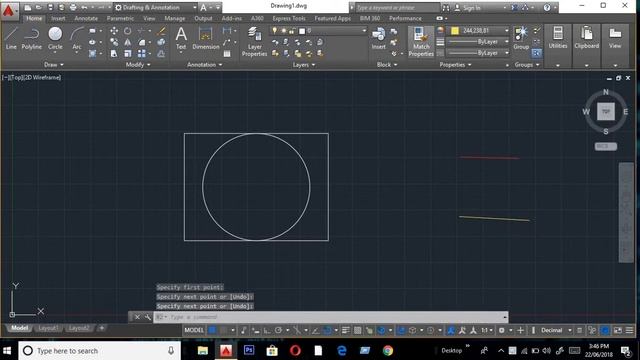Click the Sign In button
This screenshot has height=360, width=640.
468,7
